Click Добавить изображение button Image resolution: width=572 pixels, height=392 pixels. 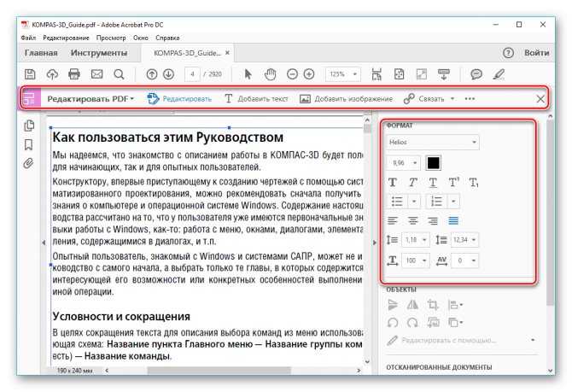pos(347,98)
